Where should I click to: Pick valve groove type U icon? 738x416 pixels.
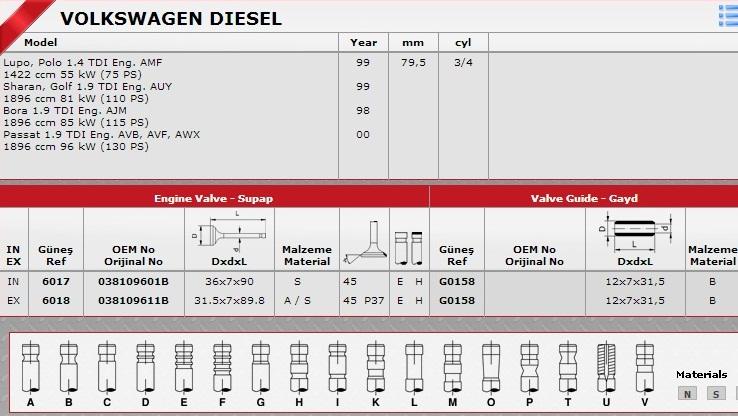point(606,368)
